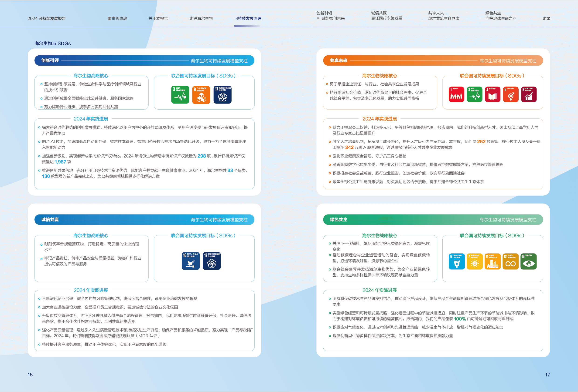This screenshot has height=392, width=578.
Task: Open the 董事长致辞 navigation tab
Action: click(x=117, y=18)
